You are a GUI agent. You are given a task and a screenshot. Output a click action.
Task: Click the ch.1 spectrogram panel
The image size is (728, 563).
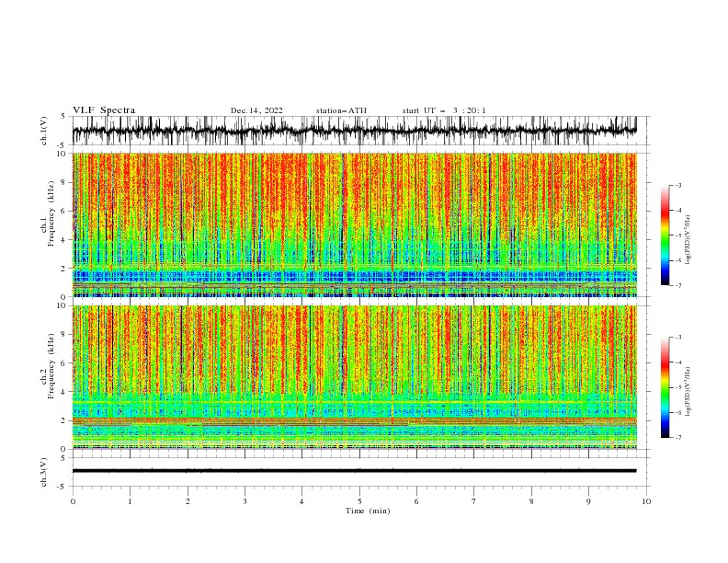[x=354, y=224]
